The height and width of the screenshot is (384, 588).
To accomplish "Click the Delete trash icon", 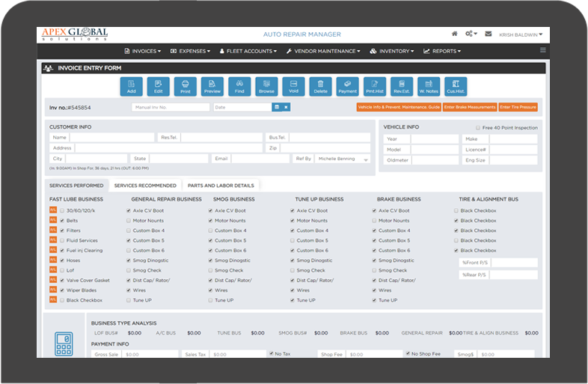I will (320, 86).
